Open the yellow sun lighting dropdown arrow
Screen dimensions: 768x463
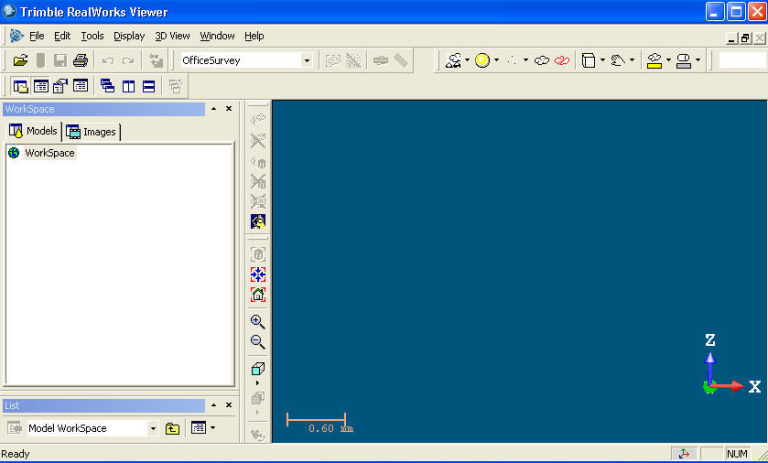tap(497, 61)
